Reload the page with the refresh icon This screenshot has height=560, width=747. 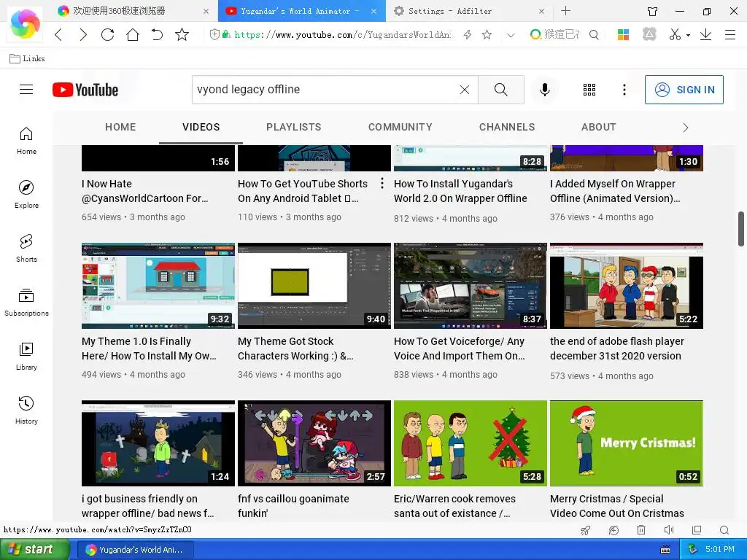point(108,34)
